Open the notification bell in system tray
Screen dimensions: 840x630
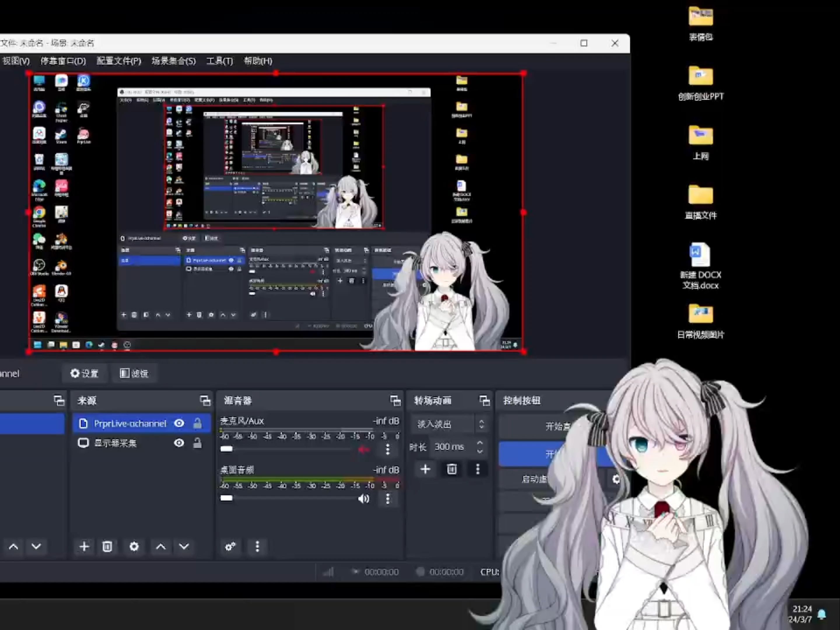tap(822, 614)
